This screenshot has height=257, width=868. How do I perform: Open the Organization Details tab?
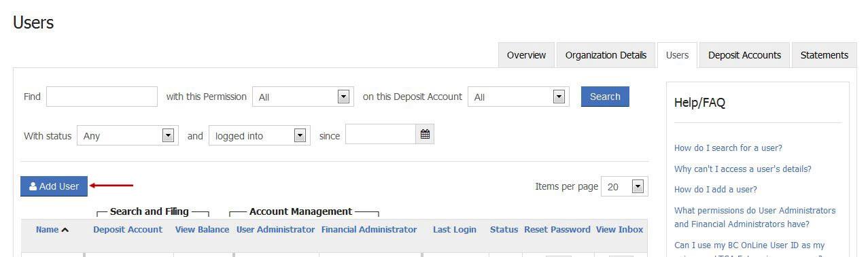606,55
